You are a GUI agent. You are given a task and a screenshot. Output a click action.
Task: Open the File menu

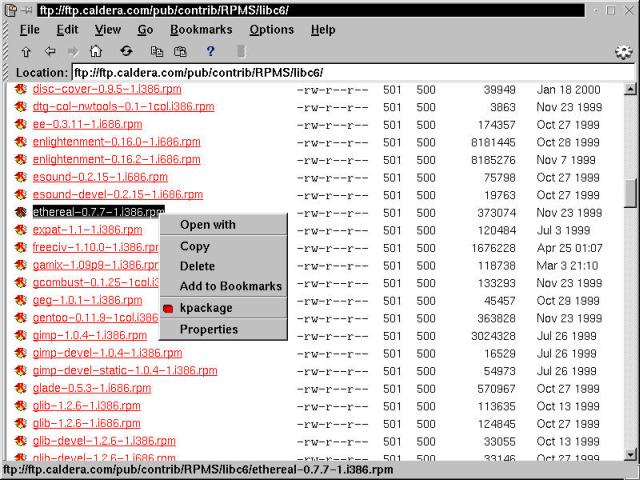[30, 30]
